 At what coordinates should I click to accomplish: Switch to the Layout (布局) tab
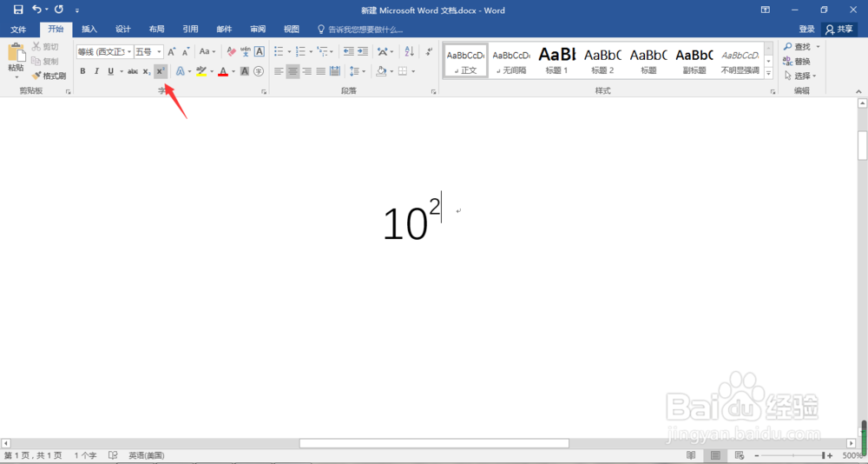[x=156, y=30]
